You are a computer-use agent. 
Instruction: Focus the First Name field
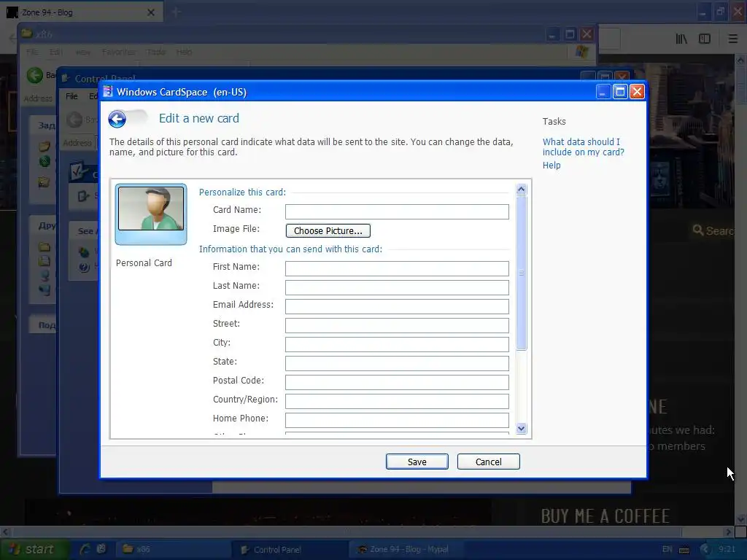click(397, 268)
